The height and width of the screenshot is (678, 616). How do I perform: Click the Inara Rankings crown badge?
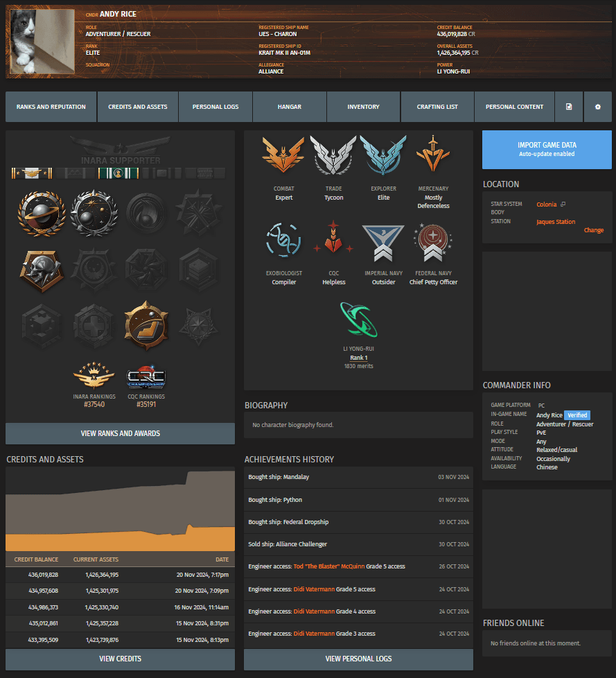tap(94, 378)
